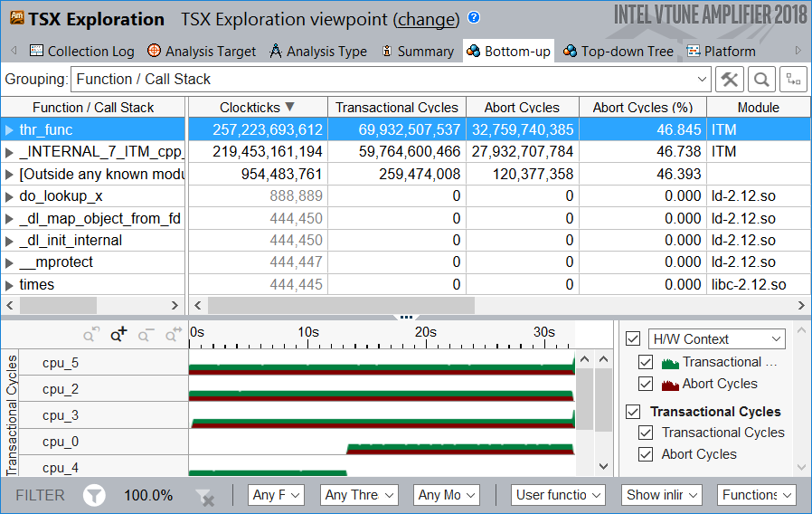Open the Platform tab
Viewport: 812px width, 514px height.
[x=722, y=52]
